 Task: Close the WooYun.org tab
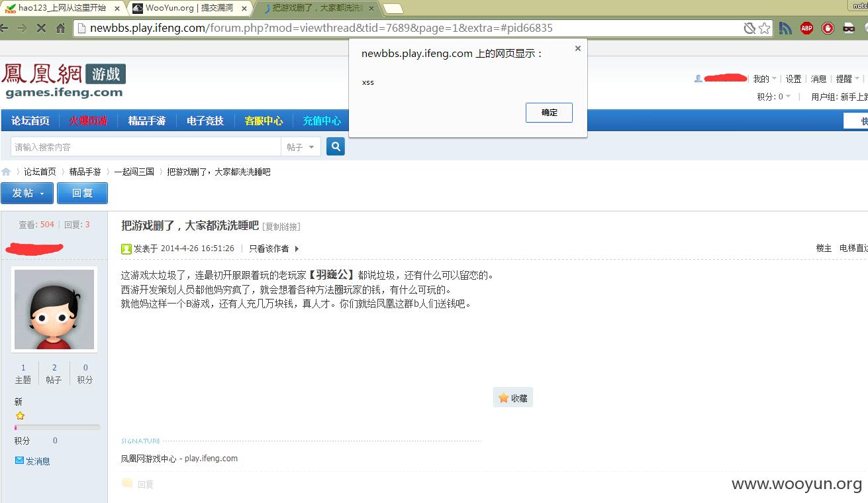pos(244,9)
